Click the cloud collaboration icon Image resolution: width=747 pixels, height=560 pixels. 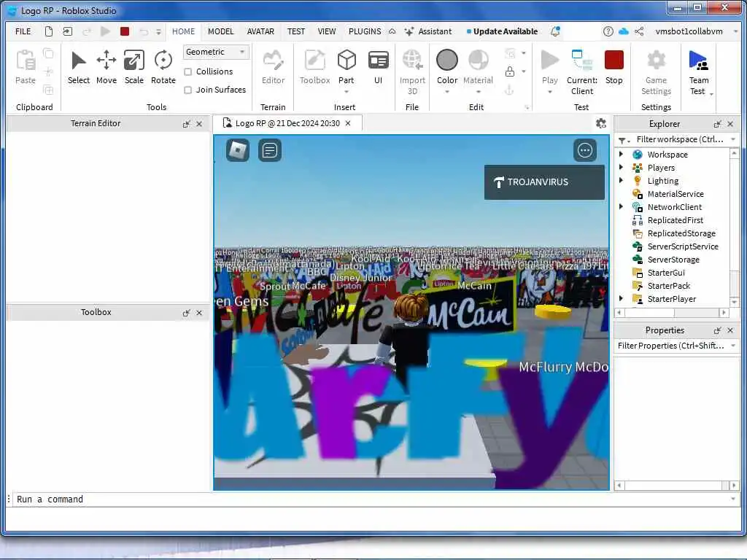(624, 31)
